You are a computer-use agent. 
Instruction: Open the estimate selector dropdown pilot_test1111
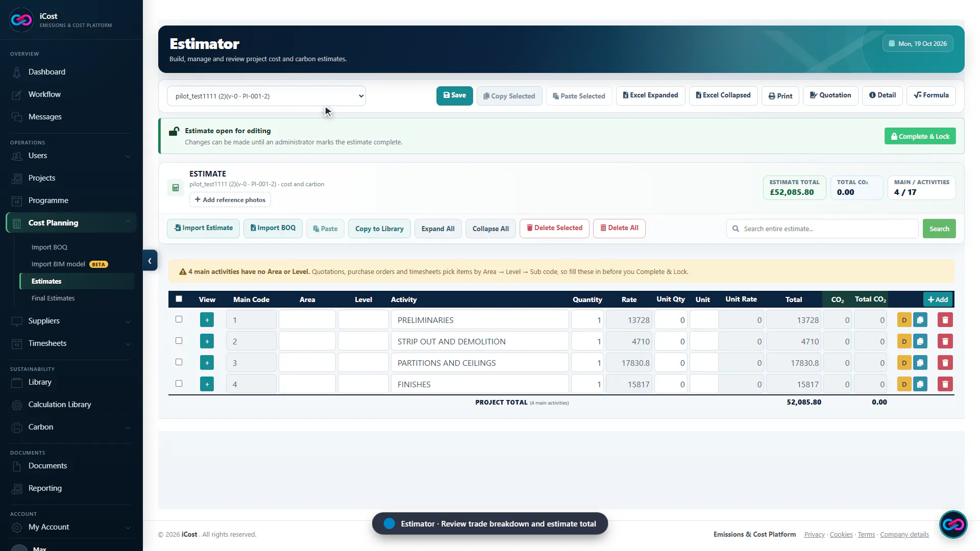click(266, 96)
